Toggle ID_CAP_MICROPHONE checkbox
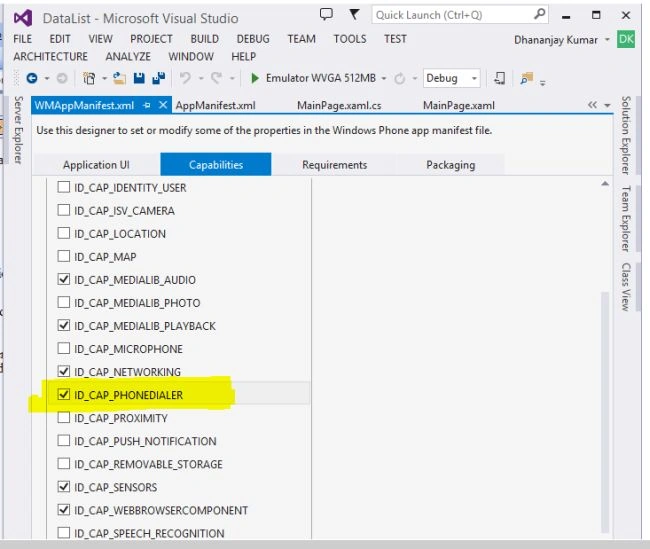Image resolution: width=650 pixels, height=549 pixels. [x=63, y=348]
